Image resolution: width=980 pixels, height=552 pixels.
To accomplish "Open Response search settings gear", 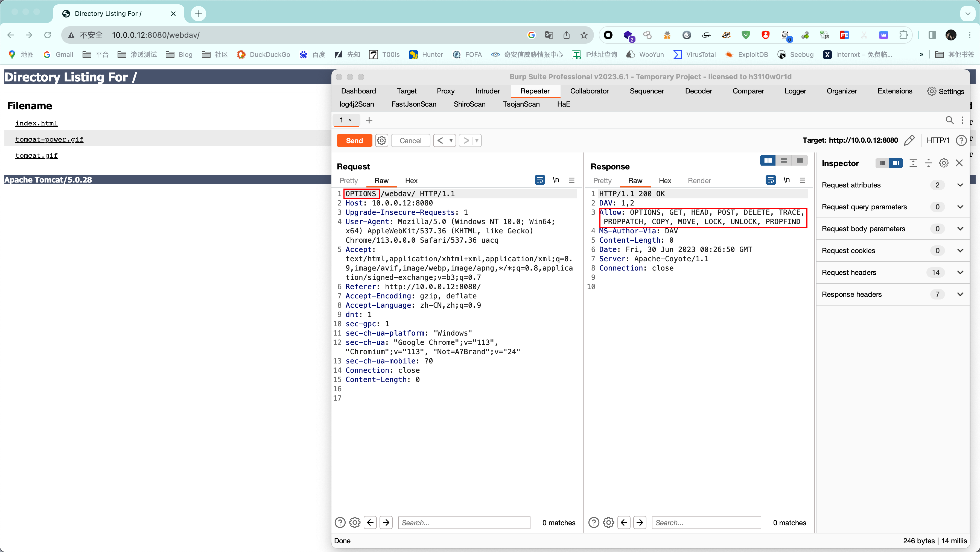I will click(x=609, y=523).
